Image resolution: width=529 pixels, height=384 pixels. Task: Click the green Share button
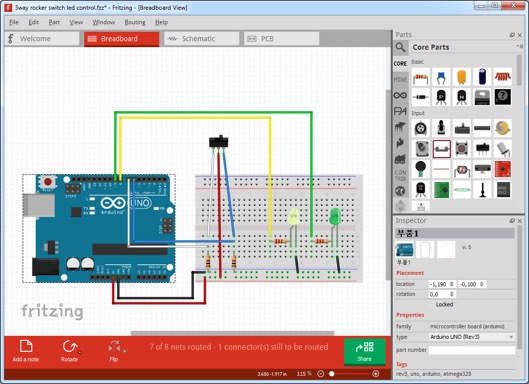364,351
